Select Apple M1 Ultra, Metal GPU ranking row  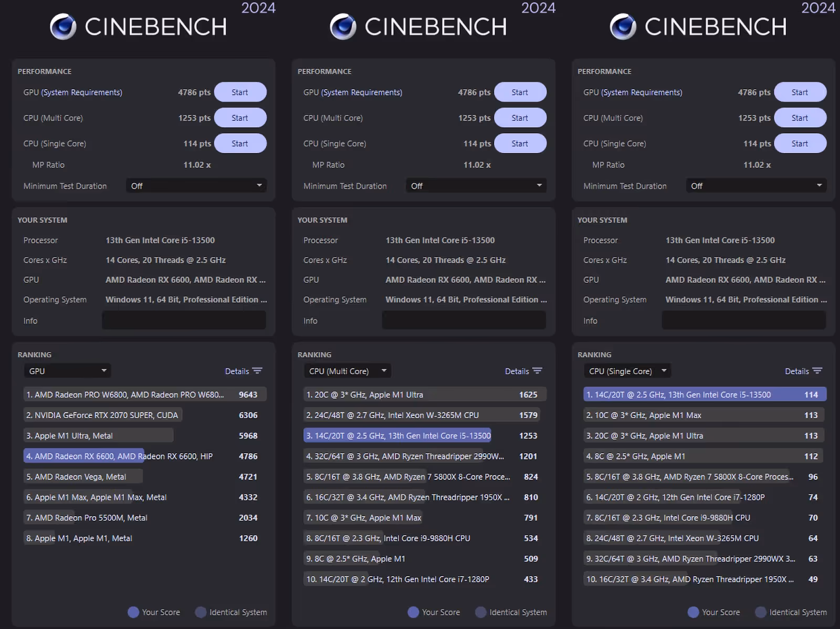[145, 435]
